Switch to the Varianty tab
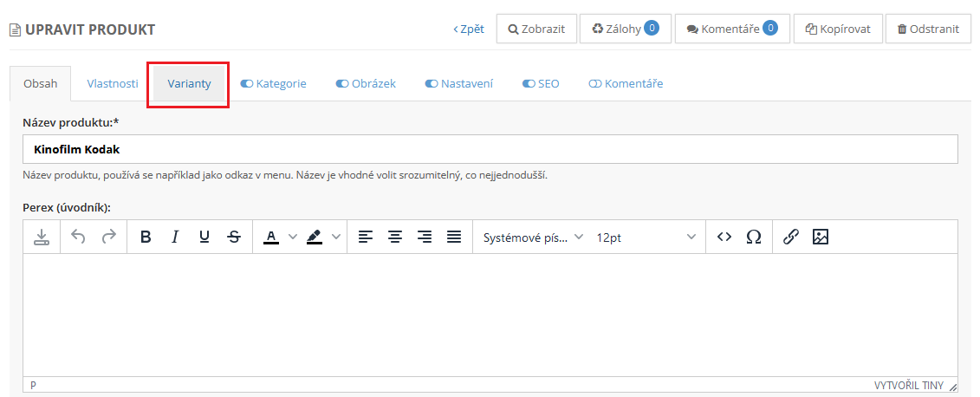The image size is (980, 397). click(x=189, y=84)
